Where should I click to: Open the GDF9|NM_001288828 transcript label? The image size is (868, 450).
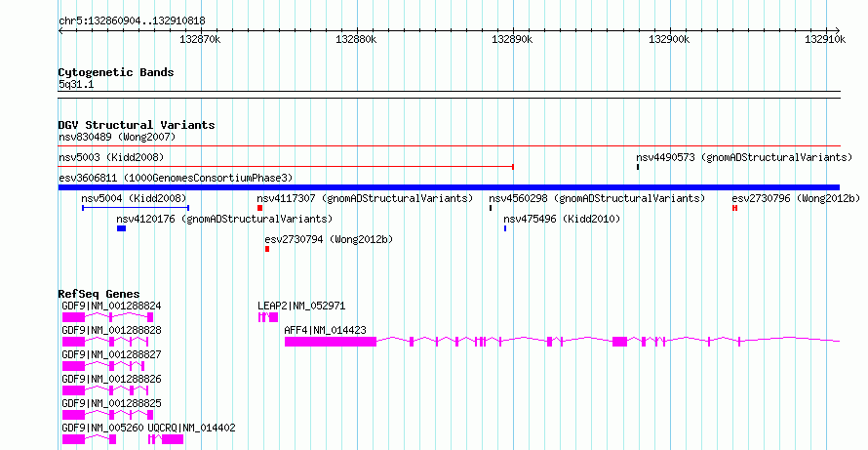click(x=112, y=330)
